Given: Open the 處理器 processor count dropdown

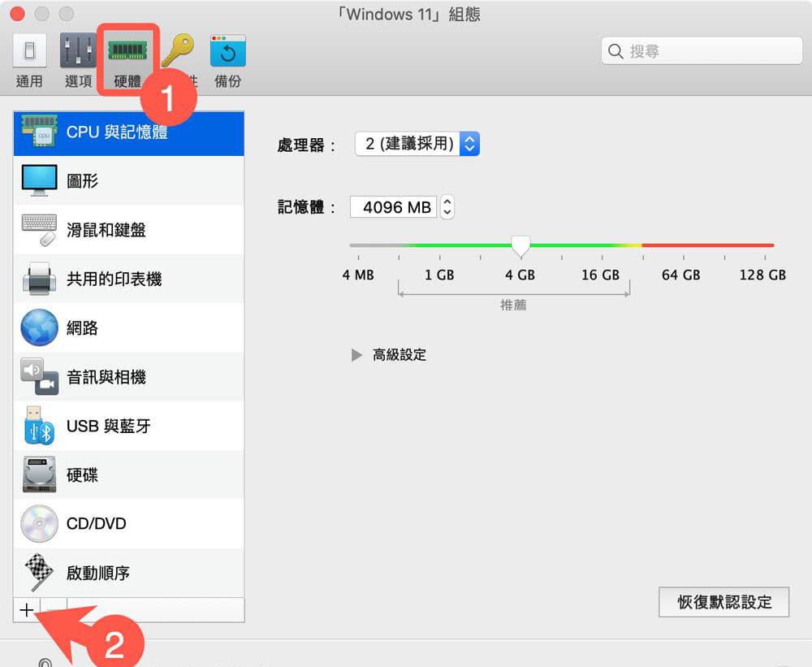Looking at the screenshot, I should (417, 144).
